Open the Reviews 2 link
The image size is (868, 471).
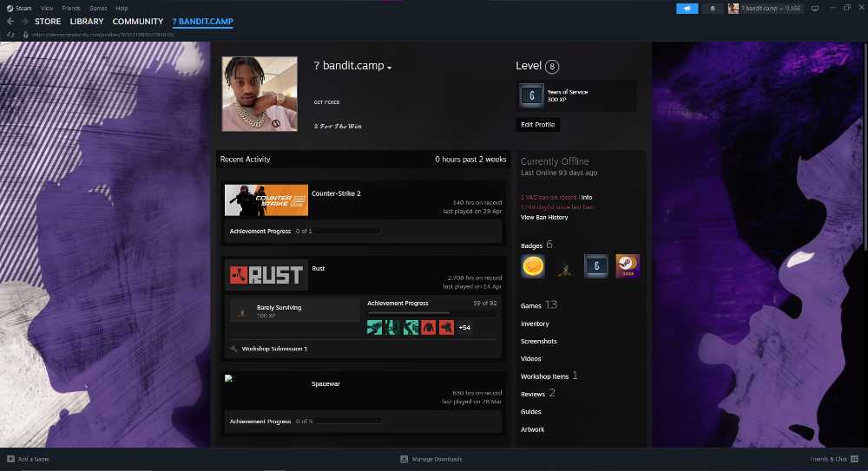pyautogui.click(x=537, y=394)
